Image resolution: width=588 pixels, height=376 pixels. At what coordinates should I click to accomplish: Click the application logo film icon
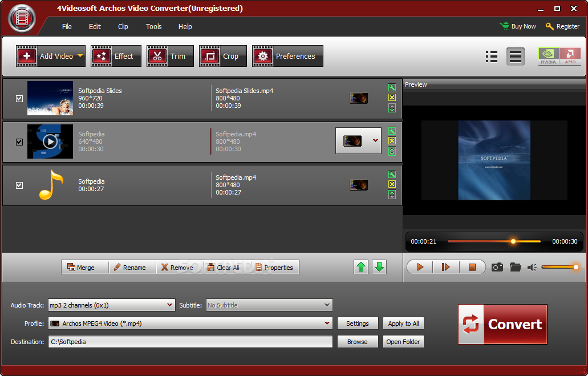(x=22, y=19)
